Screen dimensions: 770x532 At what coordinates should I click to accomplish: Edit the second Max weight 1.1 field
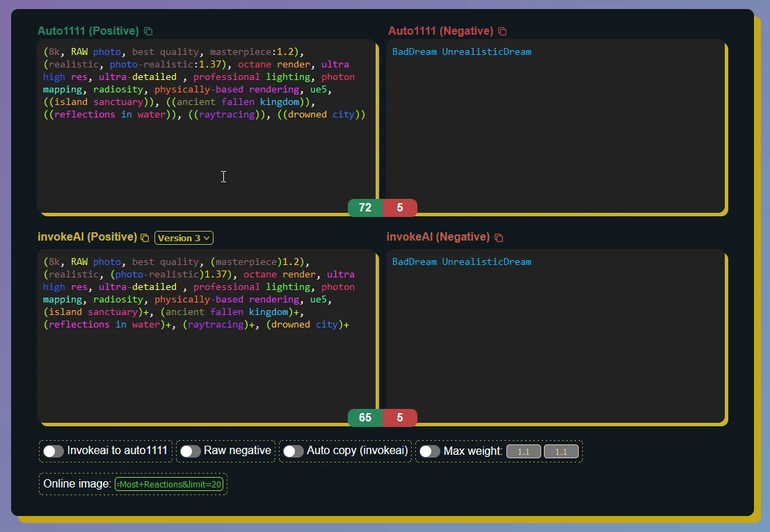(x=561, y=451)
